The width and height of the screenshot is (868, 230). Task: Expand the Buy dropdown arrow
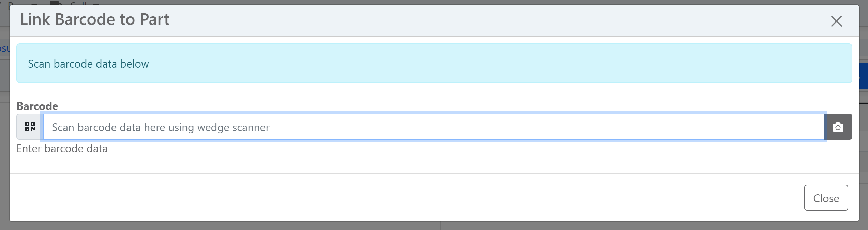[34, 4]
